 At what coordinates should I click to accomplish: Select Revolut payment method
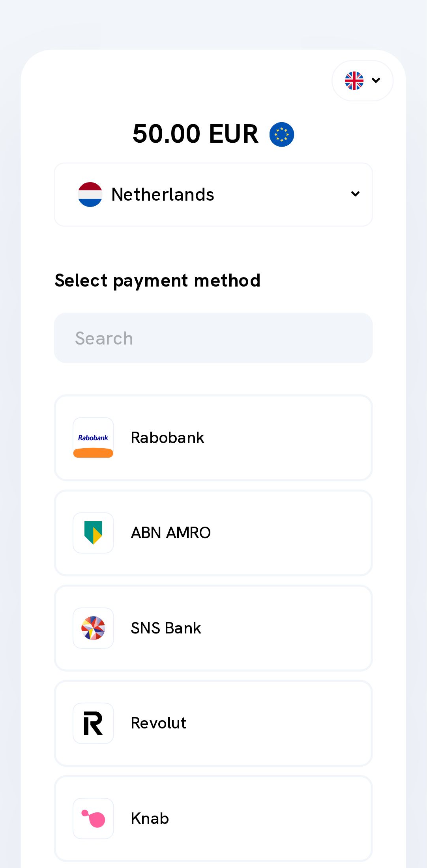pos(213,723)
